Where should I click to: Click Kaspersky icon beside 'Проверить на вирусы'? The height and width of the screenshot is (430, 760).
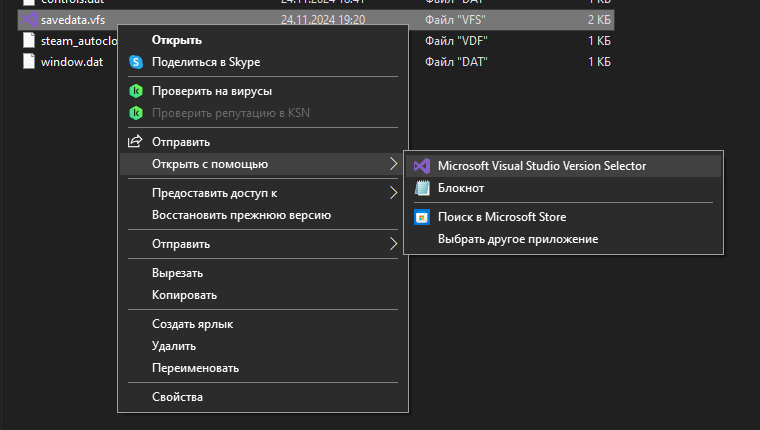click(136, 91)
